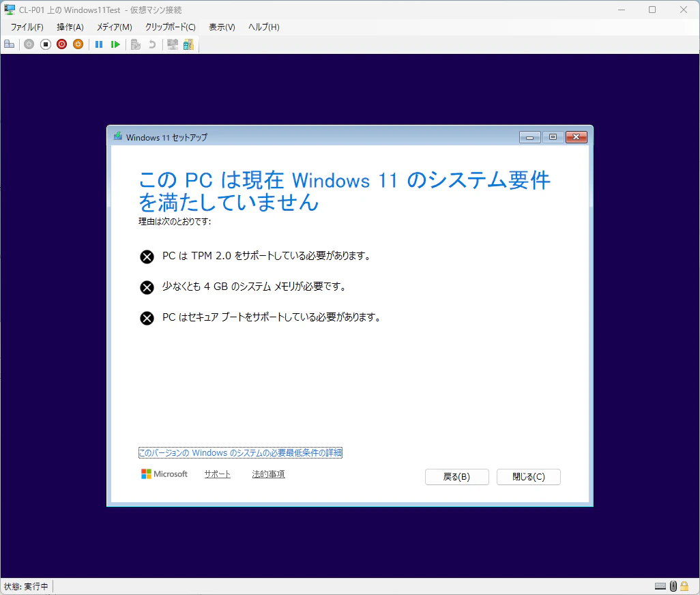Click the blue system requirements heading text
The width and height of the screenshot is (700, 595).
pyautogui.click(x=344, y=191)
